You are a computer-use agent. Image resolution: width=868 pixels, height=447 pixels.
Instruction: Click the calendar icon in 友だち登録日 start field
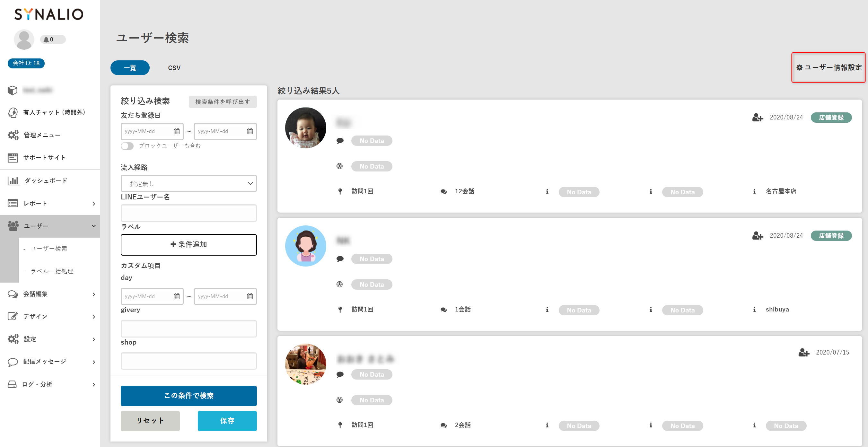pyautogui.click(x=177, y=131)
